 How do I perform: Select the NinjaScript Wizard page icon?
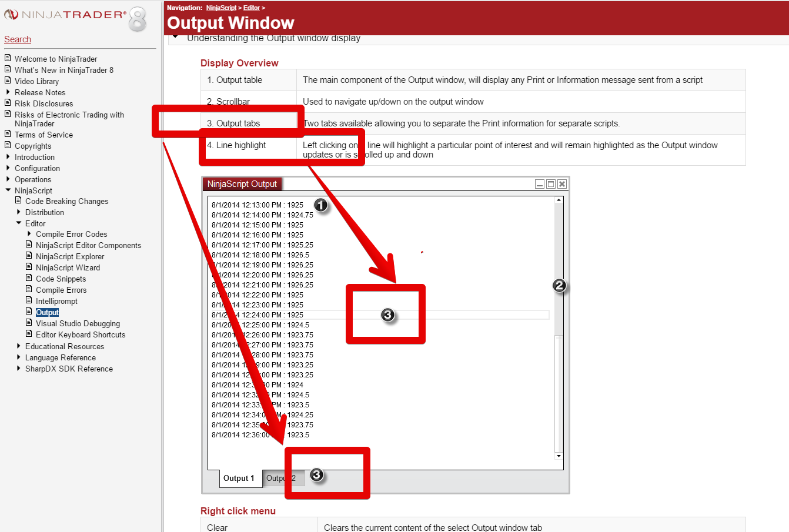(x=29, y=267)
